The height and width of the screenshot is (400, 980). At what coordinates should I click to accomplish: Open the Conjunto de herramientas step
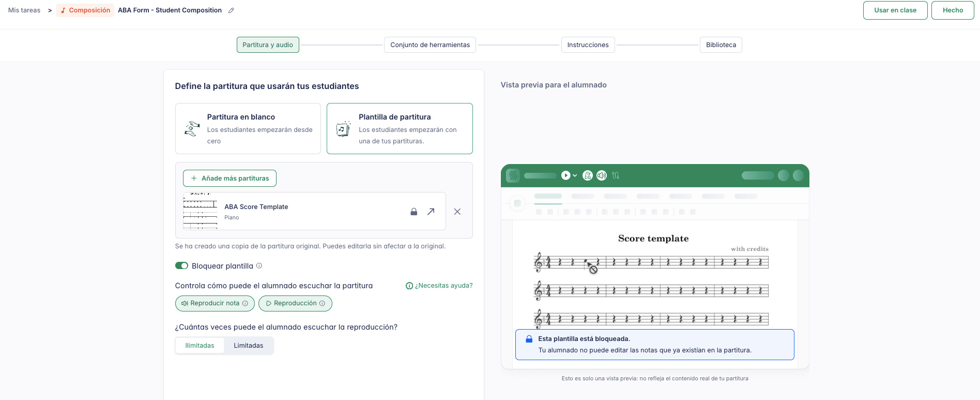430,45
